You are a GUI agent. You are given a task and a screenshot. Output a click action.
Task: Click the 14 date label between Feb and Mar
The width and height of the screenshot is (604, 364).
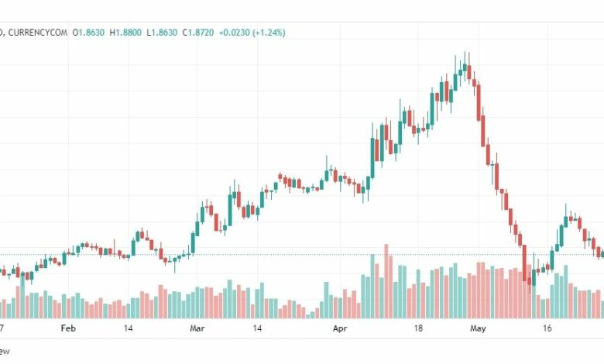[129, 328]
